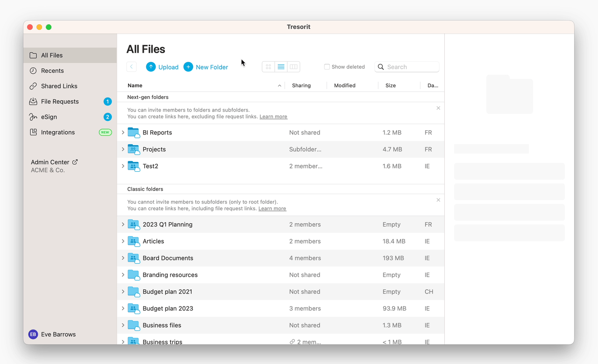Click the BI Reports folder icon
The image size is (598, 364).
134,133
